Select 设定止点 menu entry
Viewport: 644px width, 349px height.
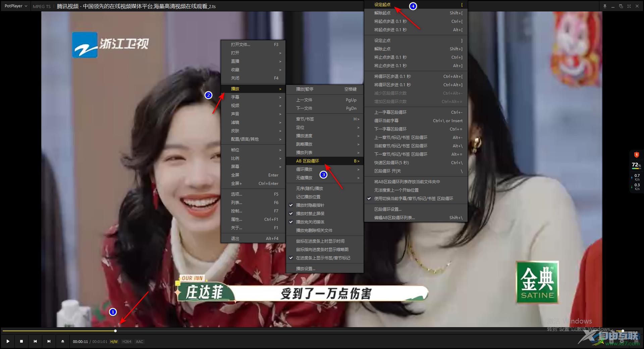coord(416,40)
